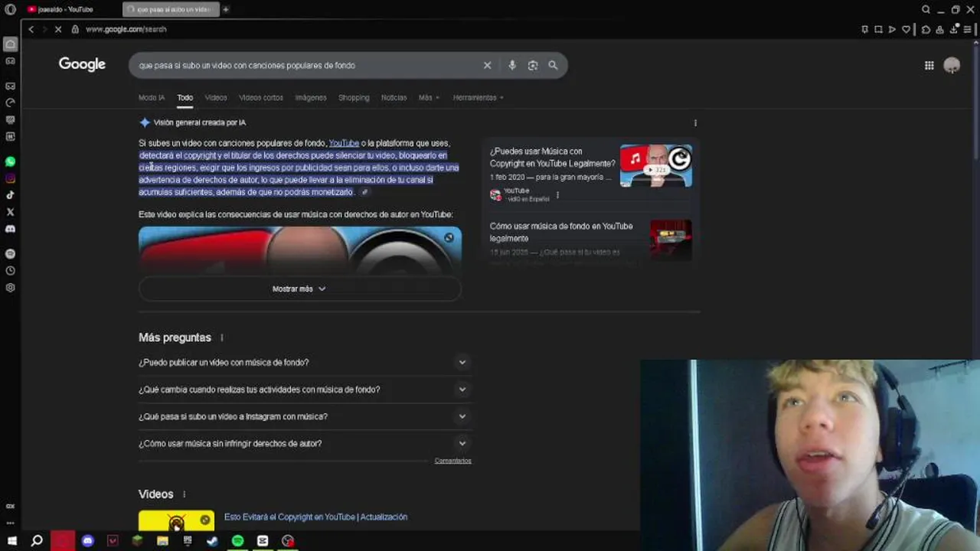980x551 pixels.
Task: Open 'Cómo usar música de fondo en YouTube' result
Action: [x=561, y=232]
